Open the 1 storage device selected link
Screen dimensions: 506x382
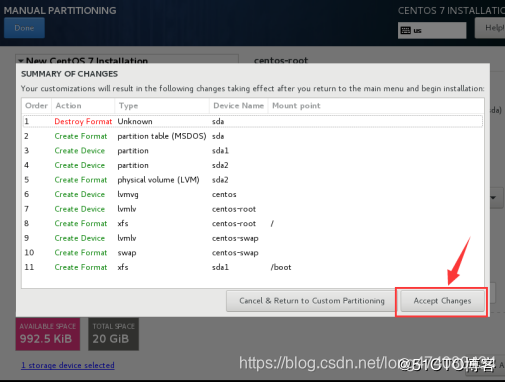pos(68,365)
